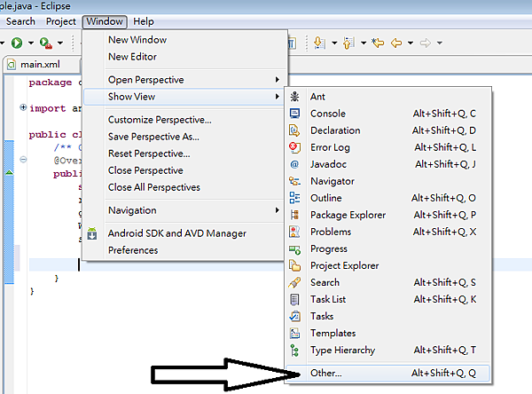Open the Help menu

coord(143,21)
